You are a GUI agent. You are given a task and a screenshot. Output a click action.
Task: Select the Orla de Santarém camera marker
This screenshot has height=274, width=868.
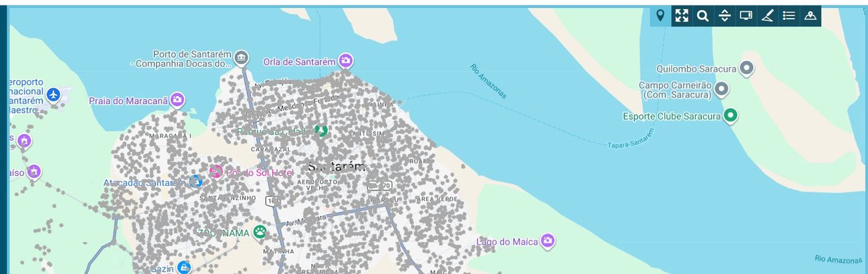(x=345, y=61)
